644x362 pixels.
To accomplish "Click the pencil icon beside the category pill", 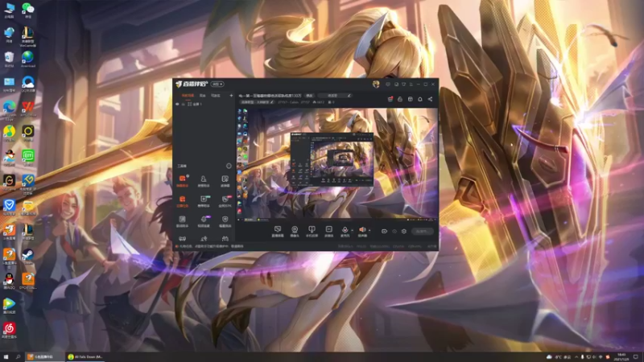I will (271, 102).
